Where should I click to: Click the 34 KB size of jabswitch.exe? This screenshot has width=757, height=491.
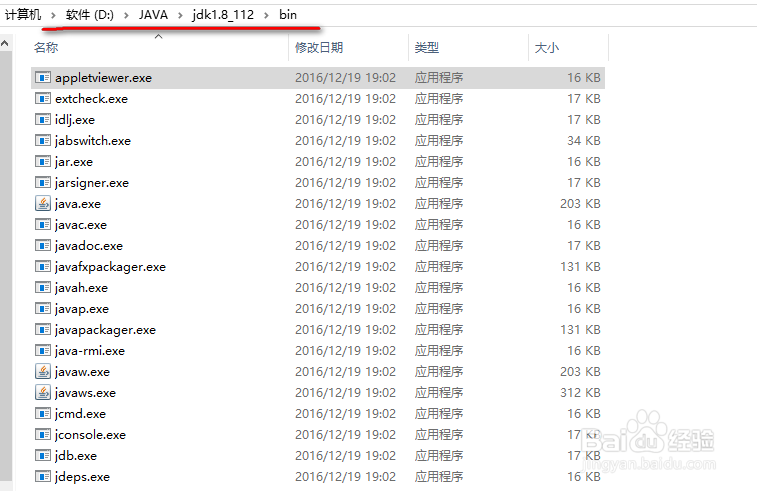pyautogui.click(x=584, y=140)
